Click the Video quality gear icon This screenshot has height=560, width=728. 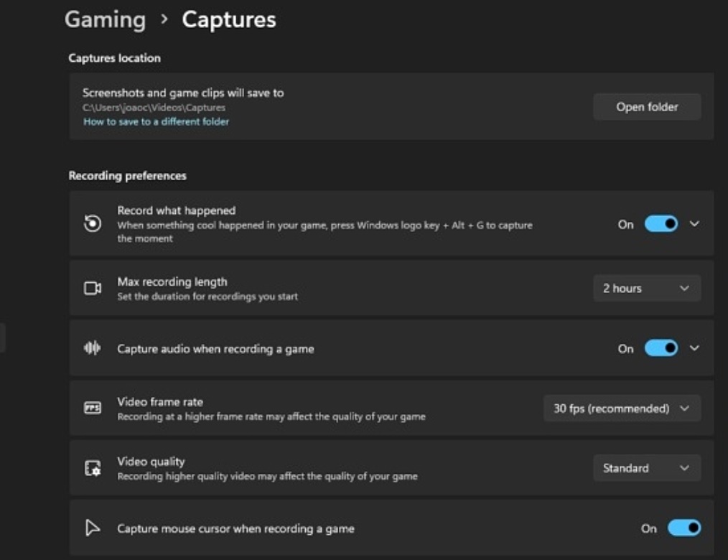coord(93,468)
